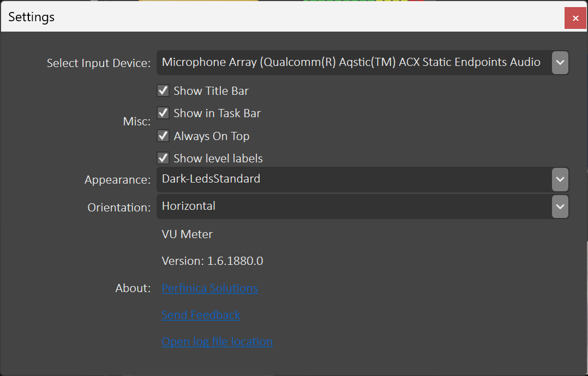588x376 pixels.
Task: Visit the Perfinica Solutions link
Action: pyautogui.click(x=209, y=288)
